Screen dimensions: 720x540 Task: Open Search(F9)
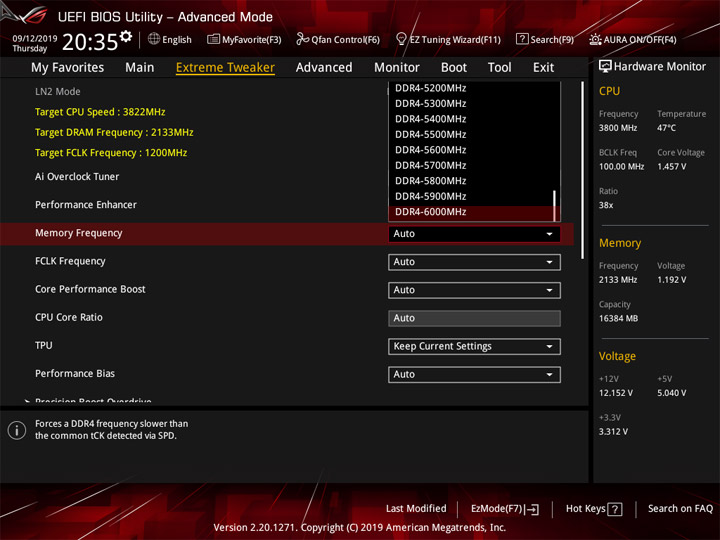[545, 39]
